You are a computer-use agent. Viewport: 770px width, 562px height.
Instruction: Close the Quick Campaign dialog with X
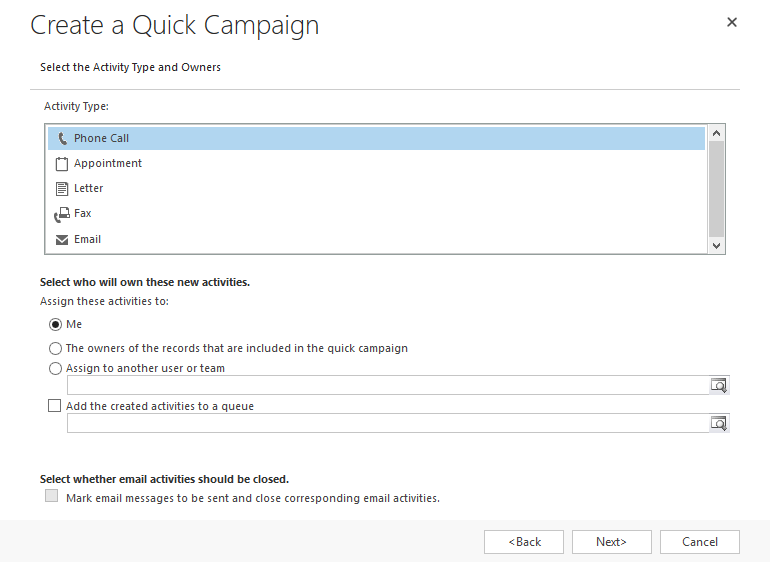732,22
